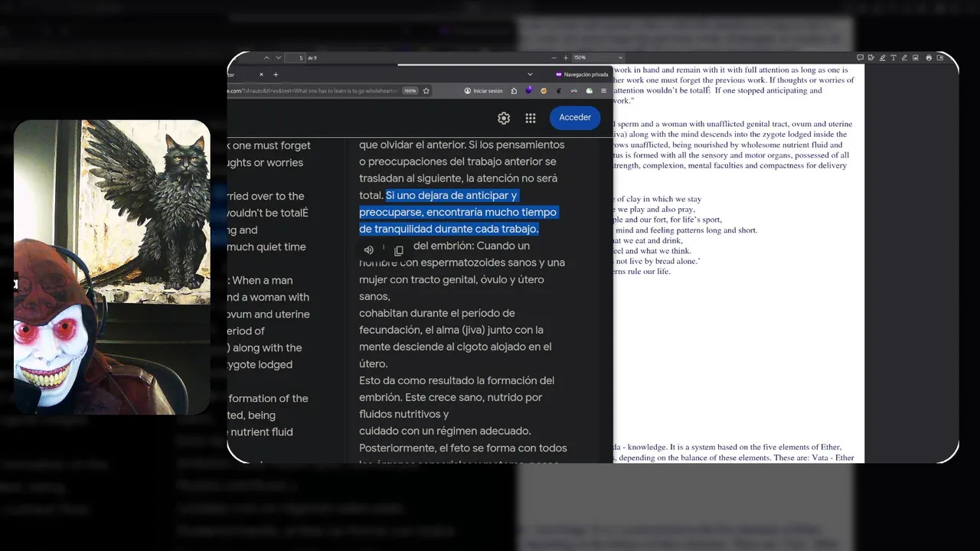Image resolution: width=980 pixels, height=551 pixels.
Task: Print the PDF document
Action: (x=929, y=57)
